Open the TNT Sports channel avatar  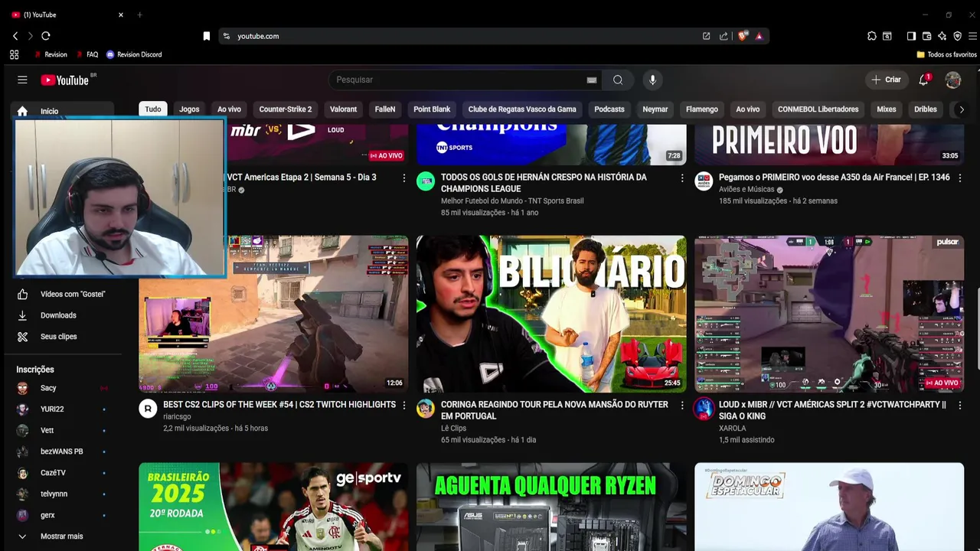[x=426, y=181]
